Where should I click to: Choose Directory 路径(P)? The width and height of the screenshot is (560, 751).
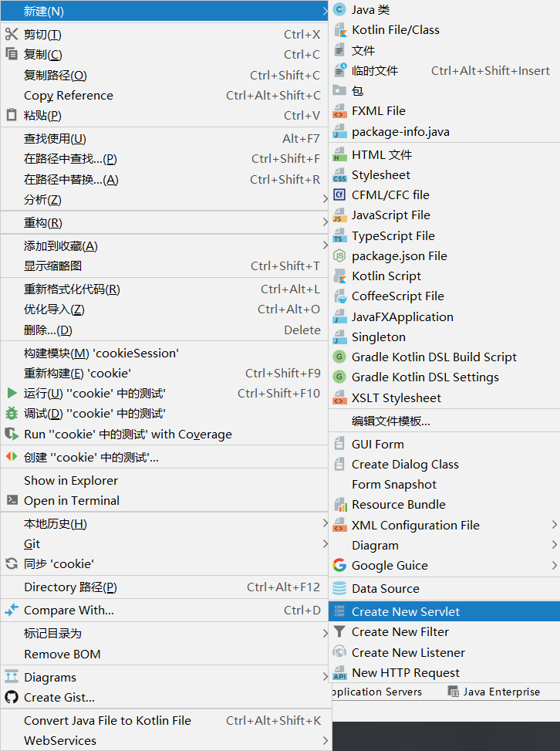[x=164, y=587]
